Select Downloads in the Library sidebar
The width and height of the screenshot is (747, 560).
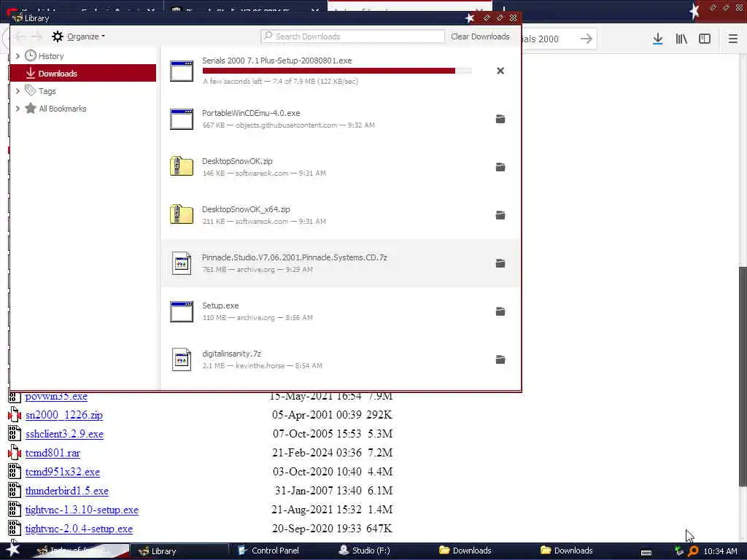pyautogui.click(x=83, y=74)
